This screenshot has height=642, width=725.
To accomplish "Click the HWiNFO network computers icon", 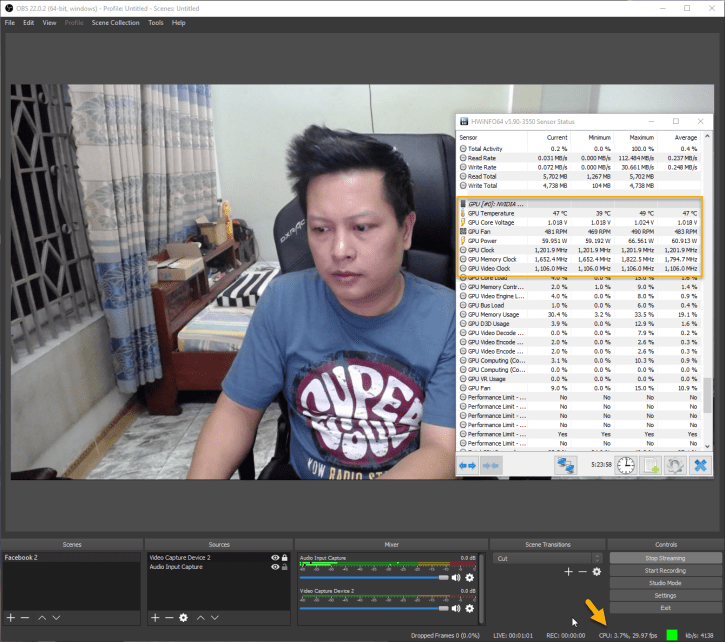I will tap(566, 465).
